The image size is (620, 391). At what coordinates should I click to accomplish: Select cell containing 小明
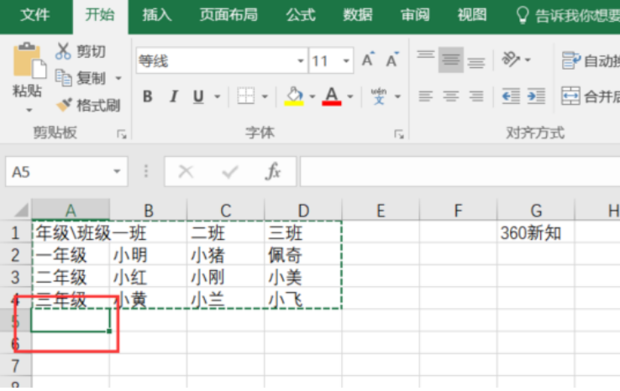coord(148,255)
